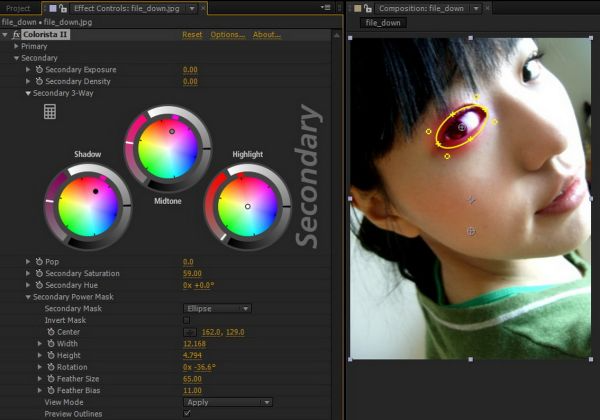Open the Effect Controls tab dropdown arrow
This screenshot has height=420, width=600.
pyautogui.click(x=192, y=8)
